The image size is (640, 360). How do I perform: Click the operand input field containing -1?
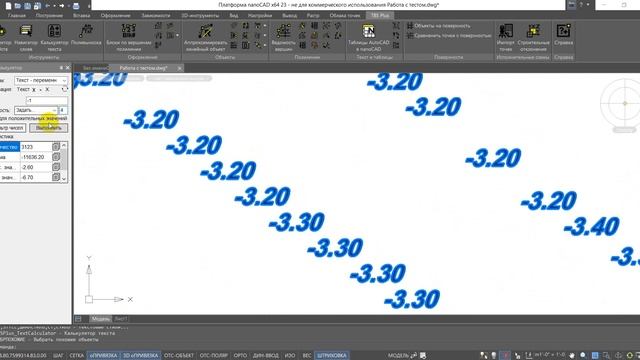[x=47, y=100]
